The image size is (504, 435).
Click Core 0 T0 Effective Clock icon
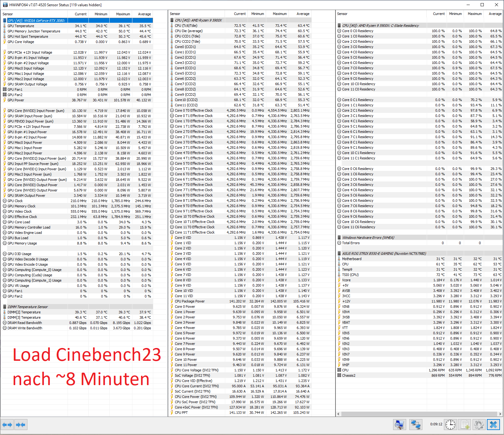pos(172,110)
